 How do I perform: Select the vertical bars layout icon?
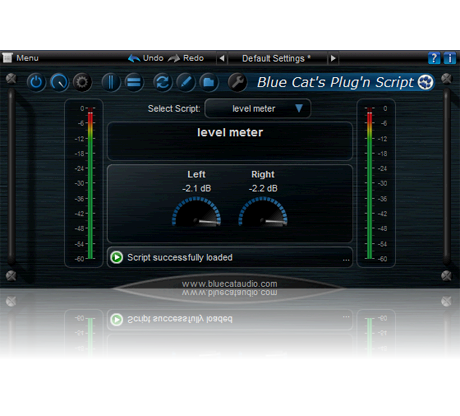tap(111, 82)
